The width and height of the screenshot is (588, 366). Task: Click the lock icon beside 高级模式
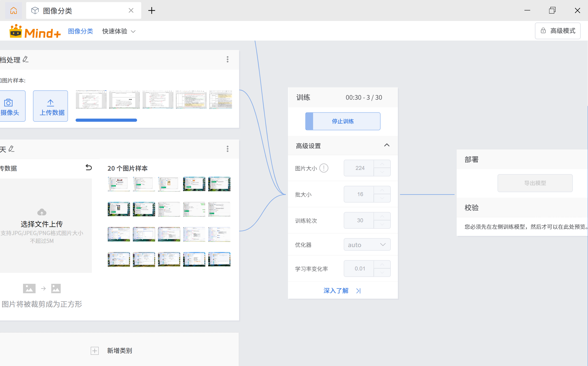click(x=543, y=31)
